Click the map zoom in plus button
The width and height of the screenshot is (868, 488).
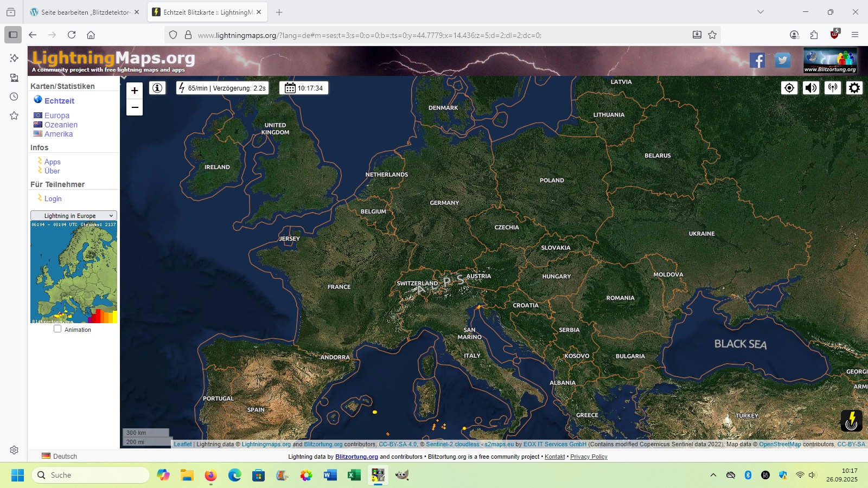(x=135, y=91)
